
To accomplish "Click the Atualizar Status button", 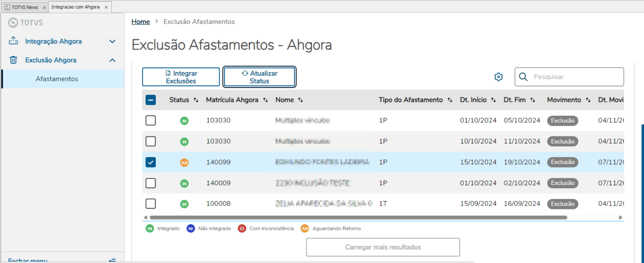I will click(260, 77).
